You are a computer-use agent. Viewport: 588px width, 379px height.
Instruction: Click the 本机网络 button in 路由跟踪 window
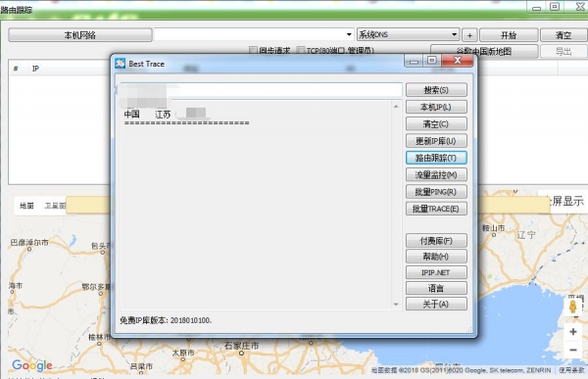pos(80,35)
